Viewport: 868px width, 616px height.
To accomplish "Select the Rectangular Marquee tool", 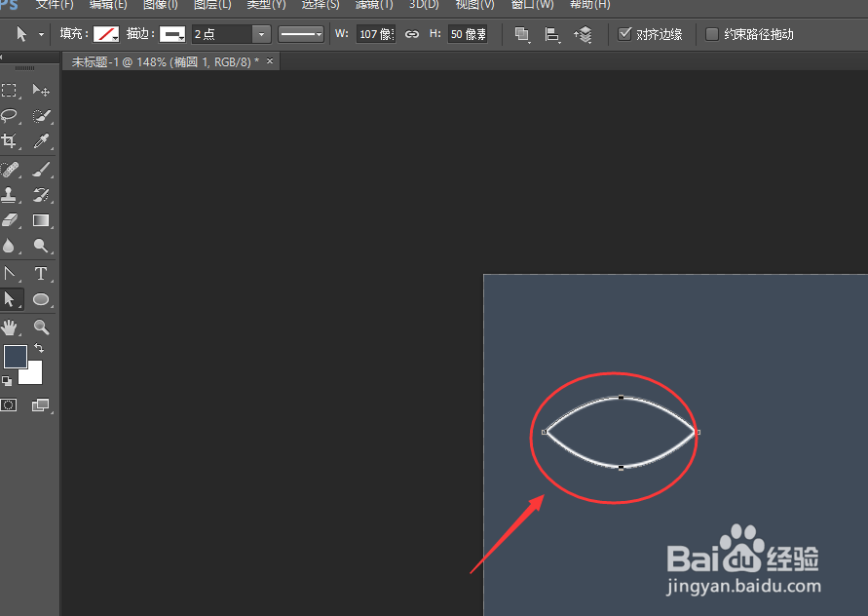I will (9, 90).
